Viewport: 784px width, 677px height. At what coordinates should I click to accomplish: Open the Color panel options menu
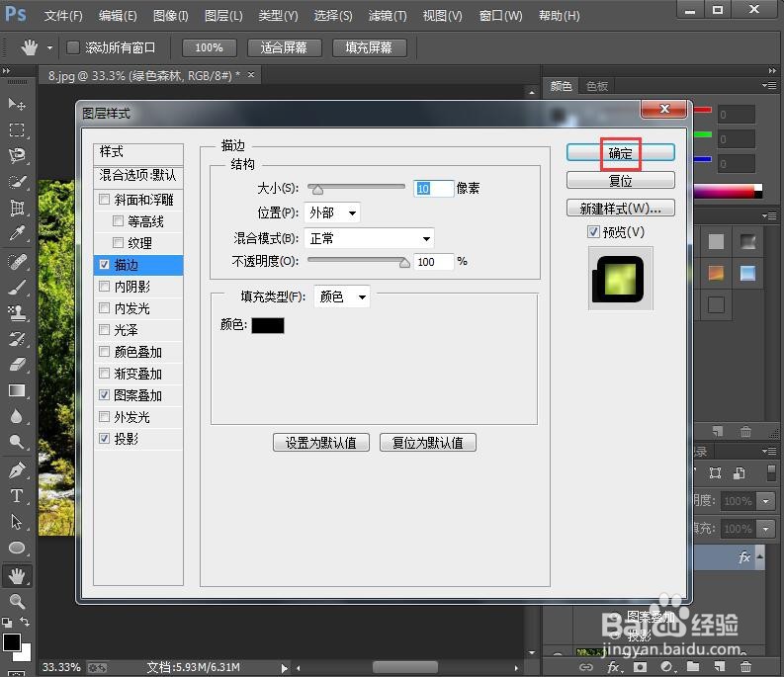(x=769, y=86)
